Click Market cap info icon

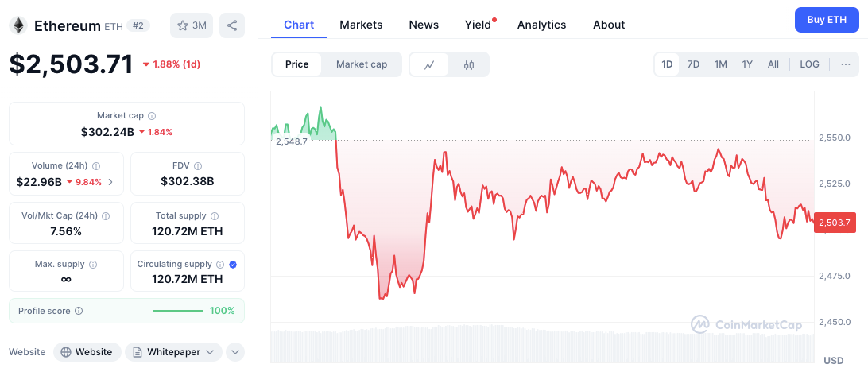coord(152,116)
